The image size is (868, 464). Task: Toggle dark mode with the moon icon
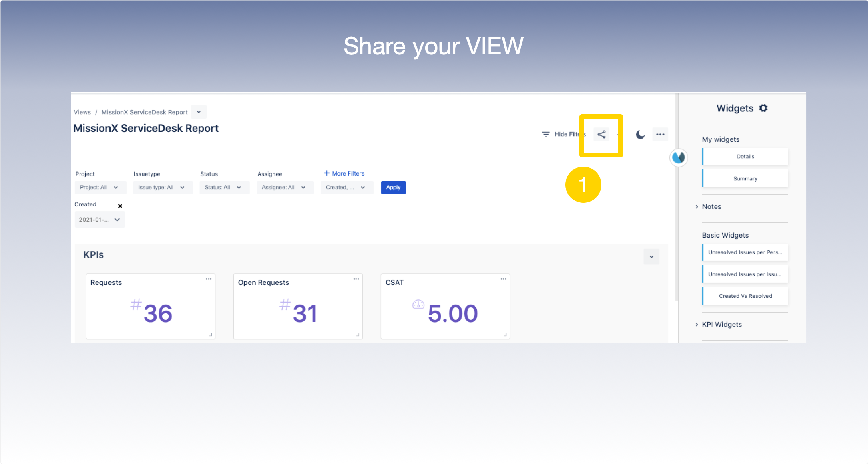point(639,135)
